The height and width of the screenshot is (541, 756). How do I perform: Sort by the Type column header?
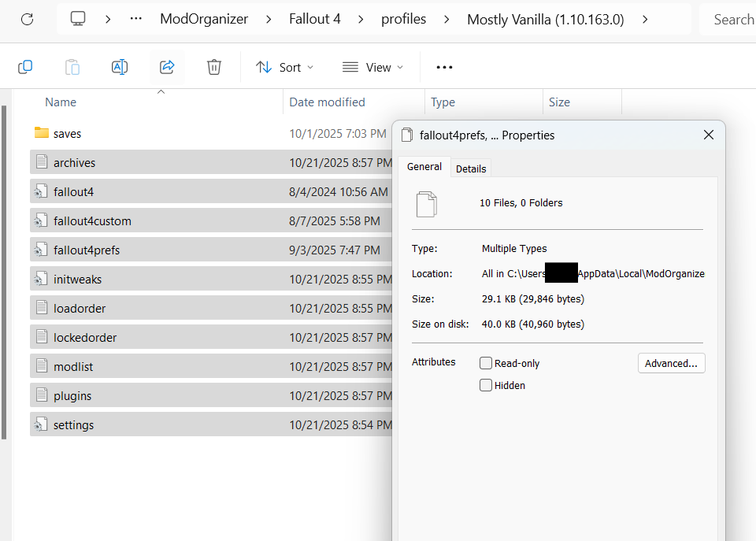click(443, 102)
